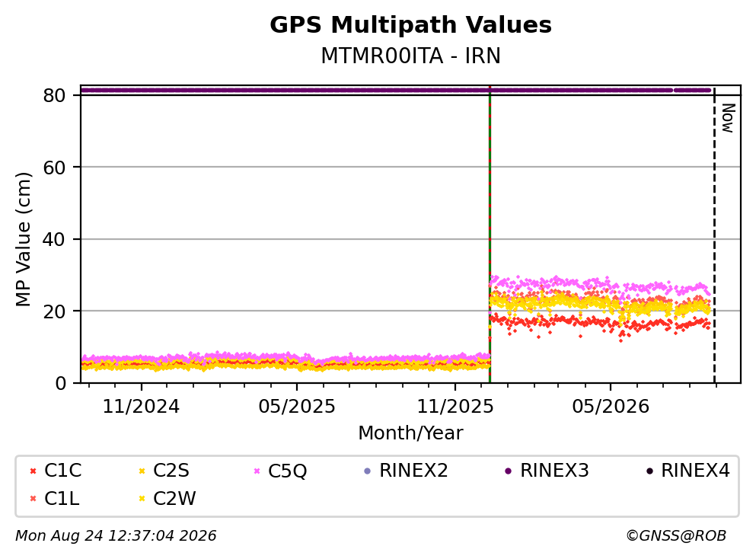Click the RINEX4 dark legend dot
Screen dimensions: 756x559
pyautogui.click(x=649, y=471)
